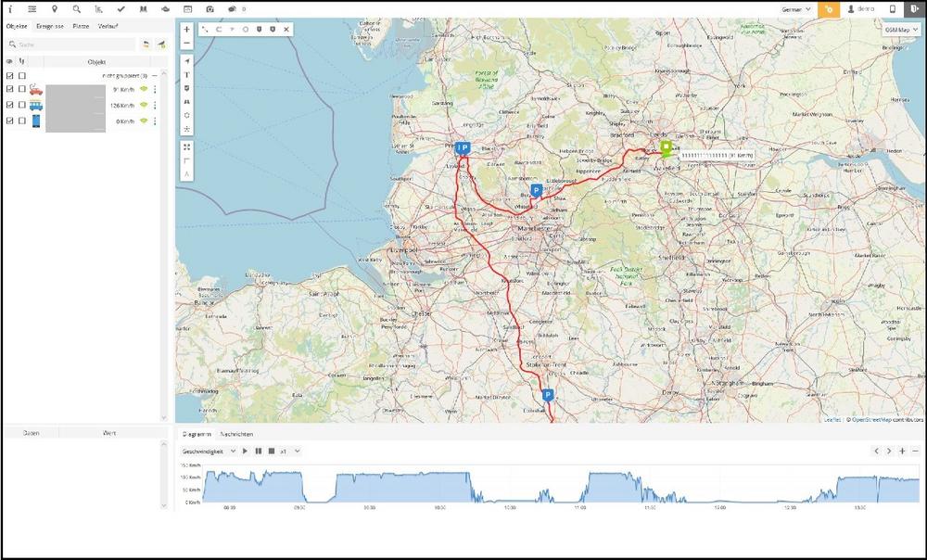927x560 pixels.
Task: Zoom in the map with plus button
Action: 187,30
